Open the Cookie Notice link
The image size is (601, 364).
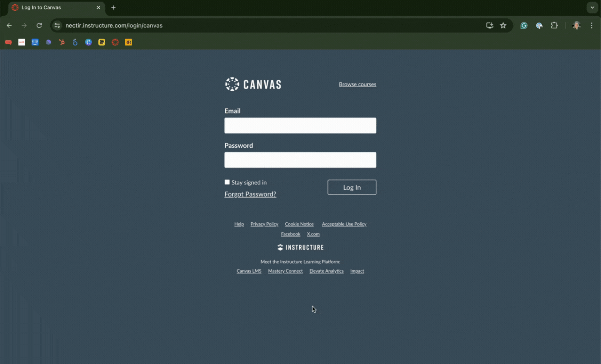pos(299,224)
